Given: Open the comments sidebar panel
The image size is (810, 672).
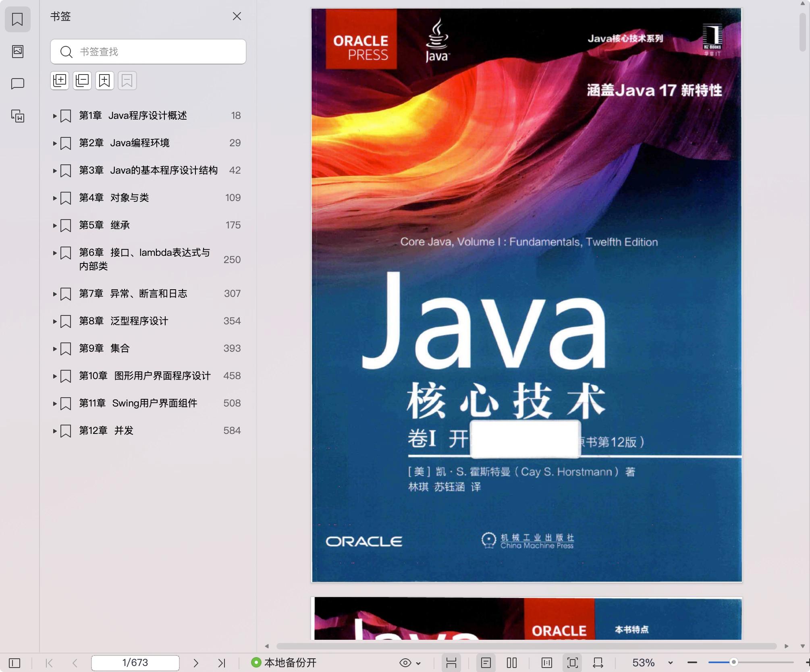Looking at the screenshot, I should [17, 83].
